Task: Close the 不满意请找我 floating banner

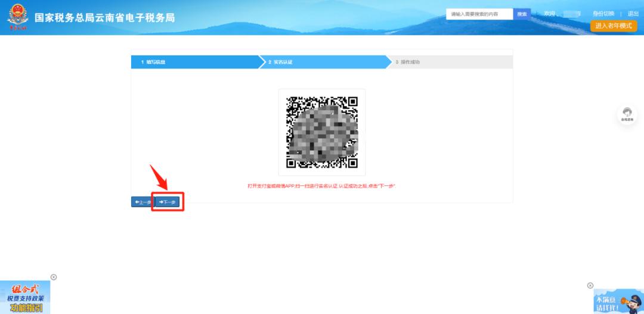Action: tap(590, 285)
